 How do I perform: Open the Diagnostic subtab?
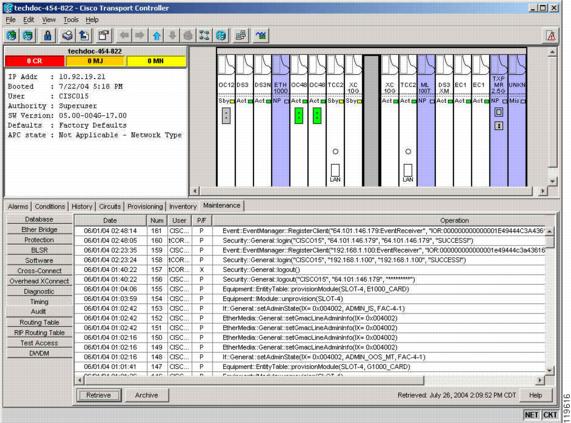(39, 291)
